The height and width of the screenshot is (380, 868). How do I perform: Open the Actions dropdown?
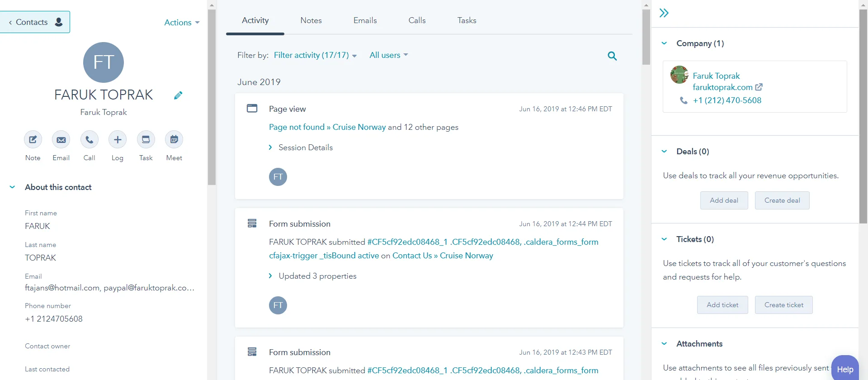(x=182, y=23)
